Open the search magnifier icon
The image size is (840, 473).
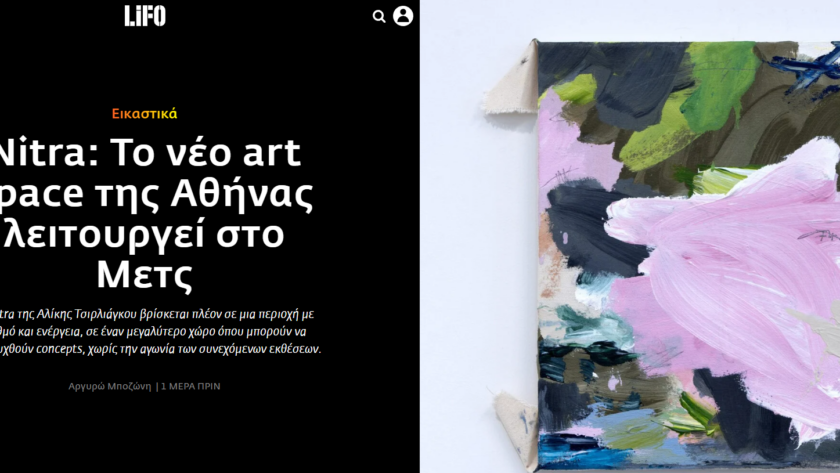coord(379,17)
